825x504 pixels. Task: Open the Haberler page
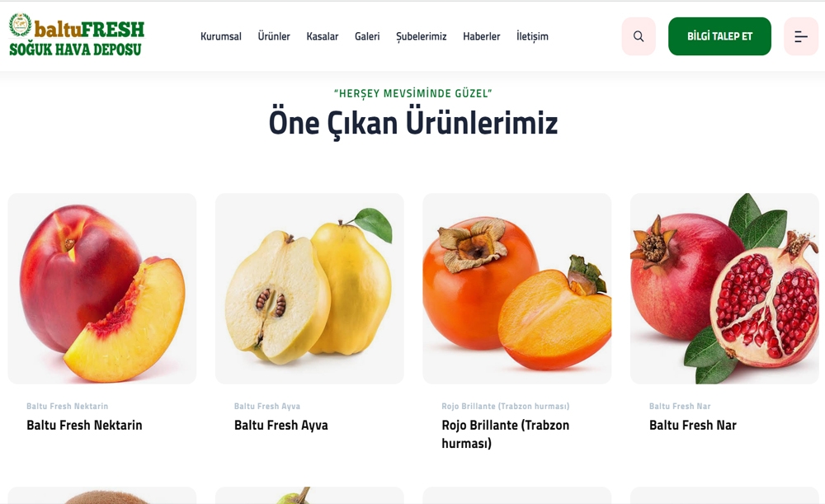pos(482,36)
